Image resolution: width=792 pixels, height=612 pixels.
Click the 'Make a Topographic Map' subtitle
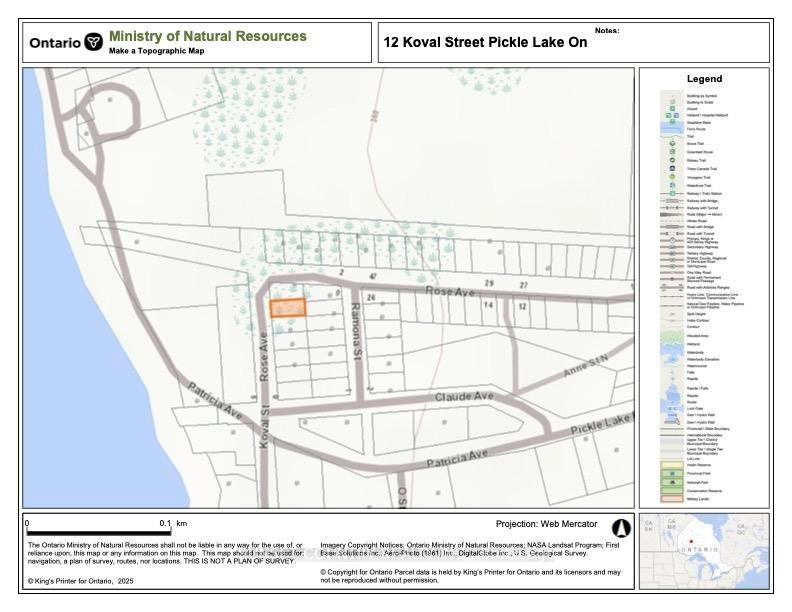[157, 51]
